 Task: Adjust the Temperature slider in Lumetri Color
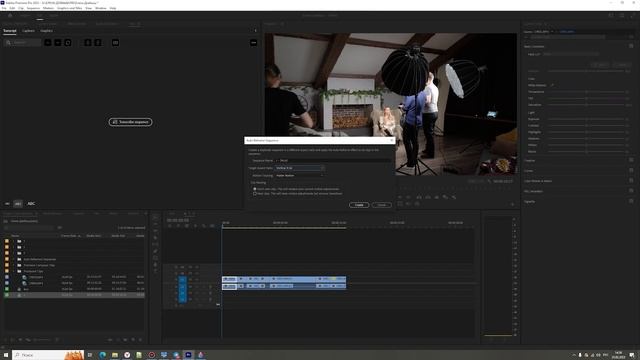pyautogui.click(x=586, y=92)
